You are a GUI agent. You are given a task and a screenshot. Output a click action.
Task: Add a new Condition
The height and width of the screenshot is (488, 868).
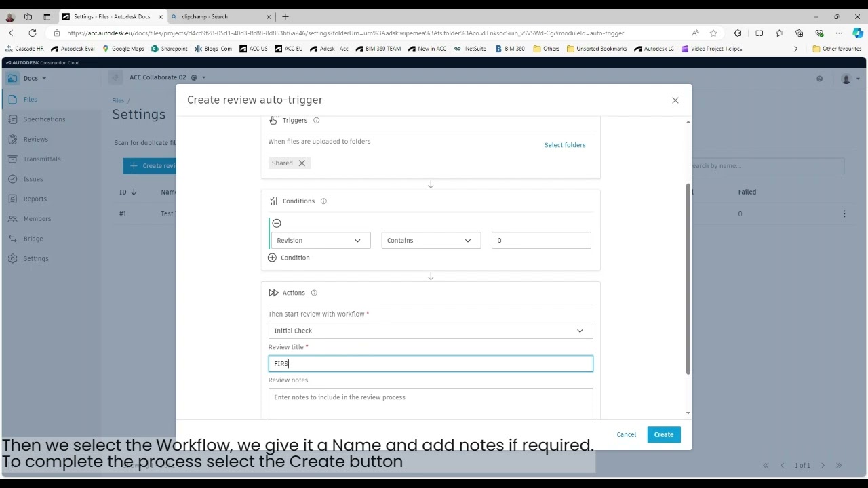[x=290, y=258]
